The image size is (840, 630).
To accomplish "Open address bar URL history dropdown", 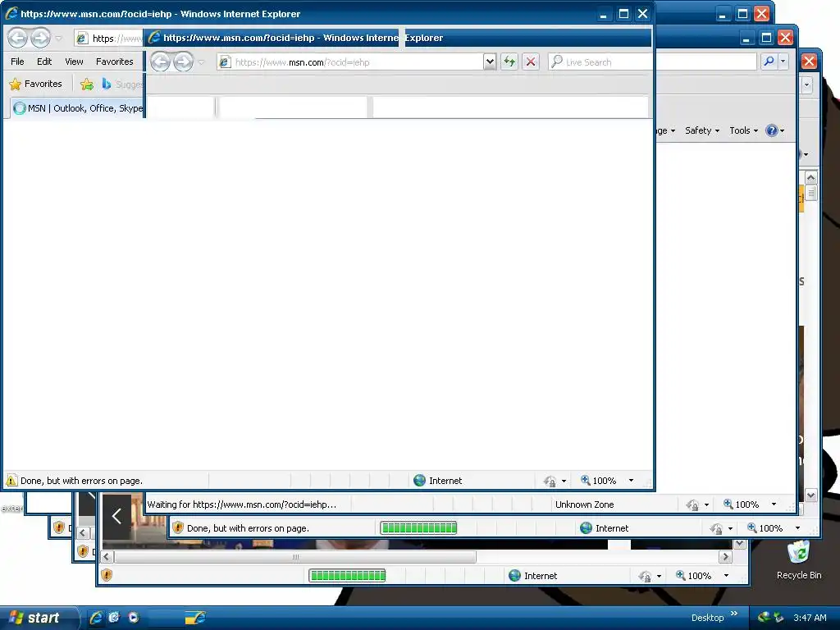I will (x=490, y=62).
